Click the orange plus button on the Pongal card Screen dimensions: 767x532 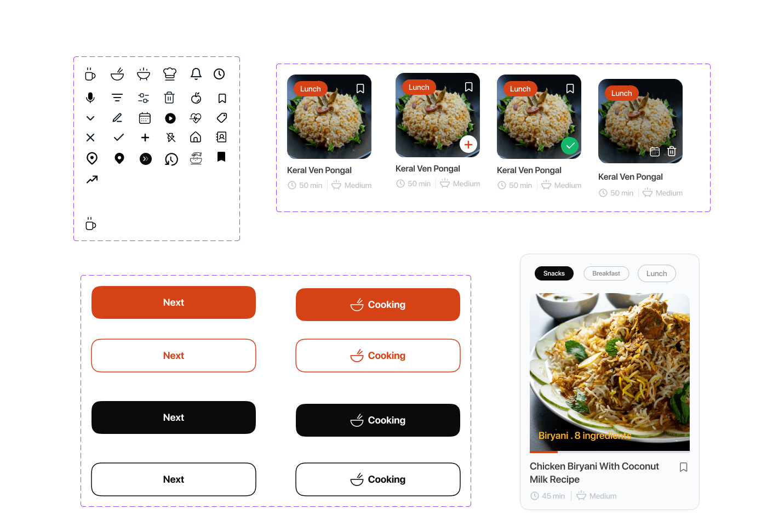(x=468, y=145)
